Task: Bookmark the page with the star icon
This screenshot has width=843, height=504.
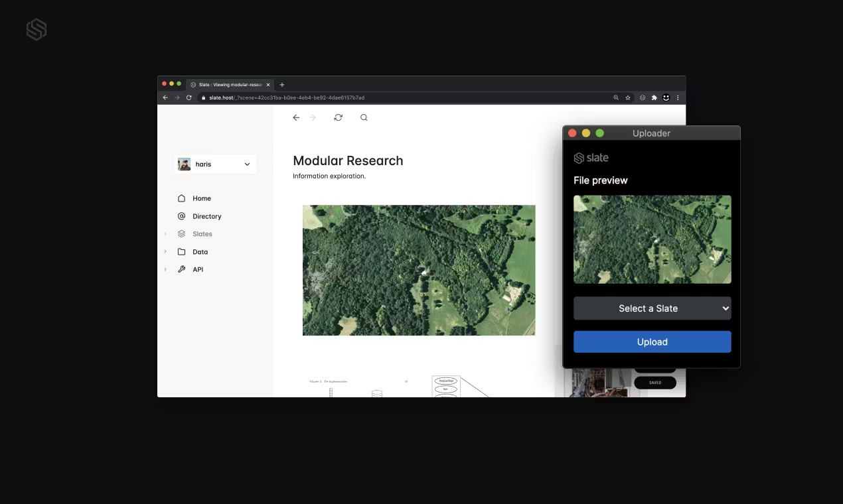Action: pos(628,97)
